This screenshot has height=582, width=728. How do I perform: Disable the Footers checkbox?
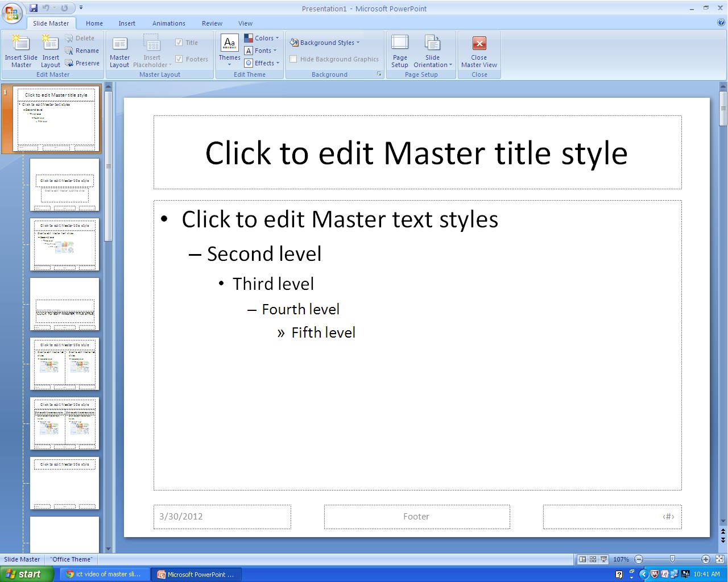(178, 59)
